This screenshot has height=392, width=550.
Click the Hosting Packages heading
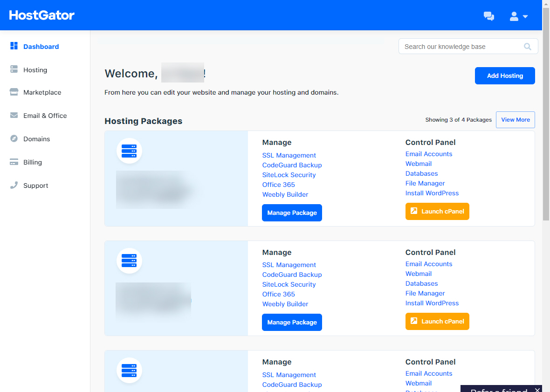point(144,121)
